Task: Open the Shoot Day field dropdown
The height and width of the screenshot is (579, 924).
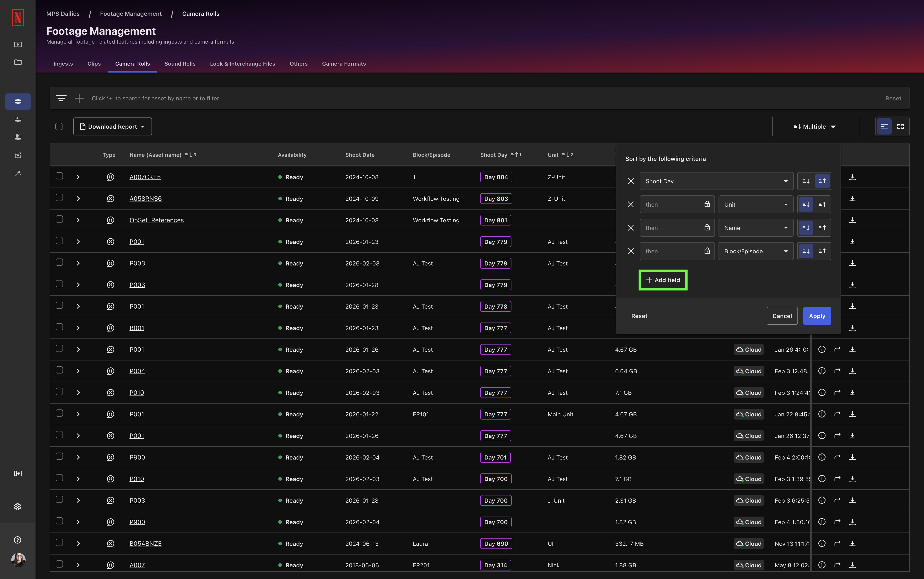Action: coord(716,181)
